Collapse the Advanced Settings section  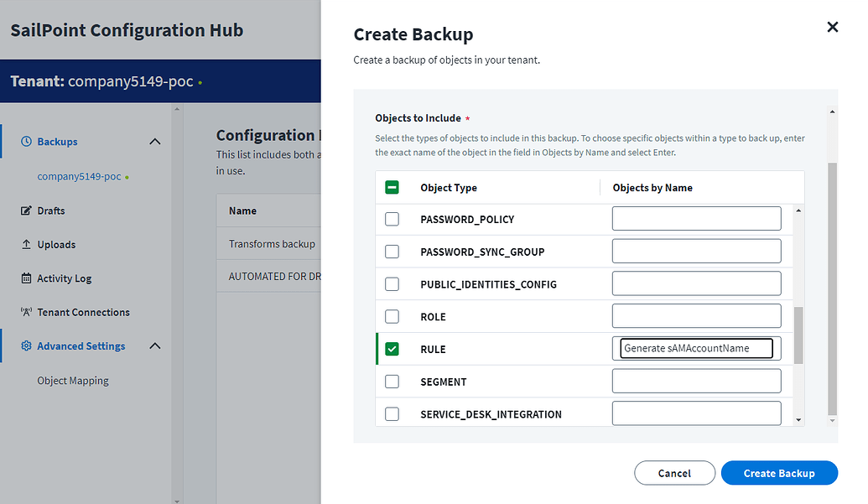154,346
